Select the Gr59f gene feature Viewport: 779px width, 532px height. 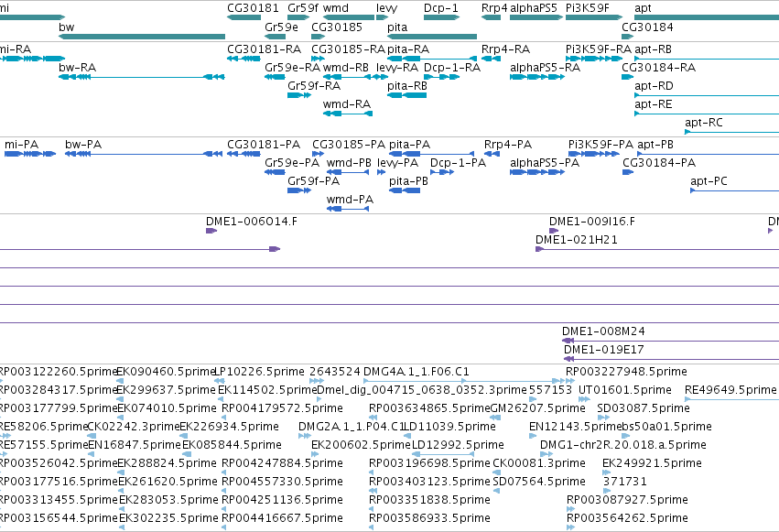click(298, 17)
